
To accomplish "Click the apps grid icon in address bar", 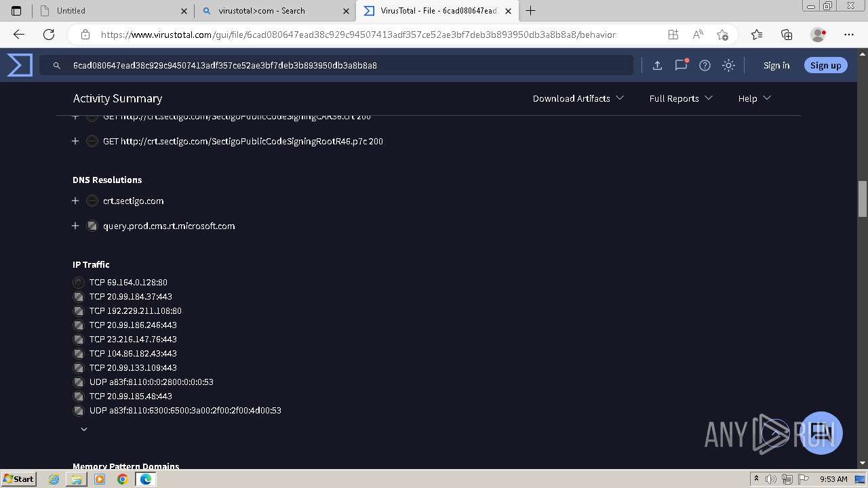I will [673, 35].
